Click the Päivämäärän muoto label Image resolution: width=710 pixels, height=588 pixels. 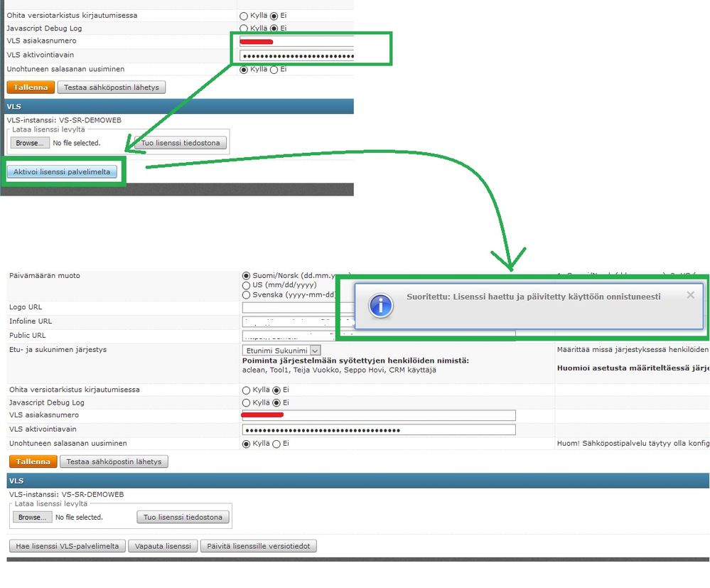coord(44,275)
